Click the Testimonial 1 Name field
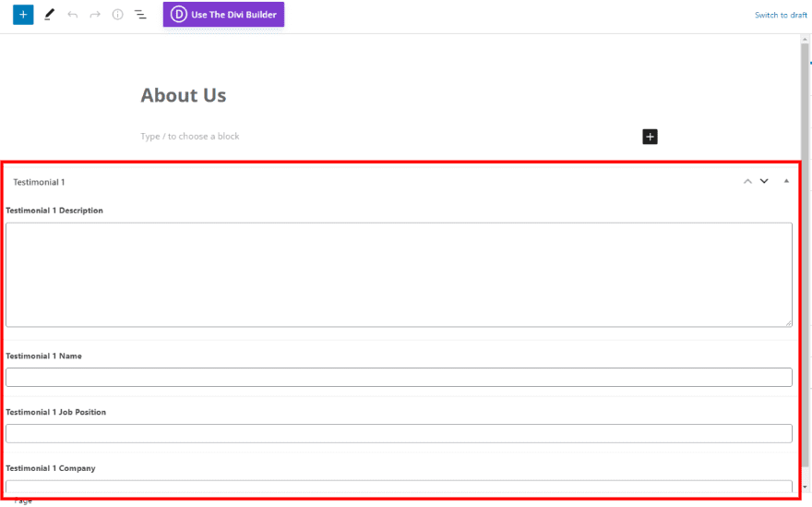This screenshot has width=812, height=507. click(399, 377)
